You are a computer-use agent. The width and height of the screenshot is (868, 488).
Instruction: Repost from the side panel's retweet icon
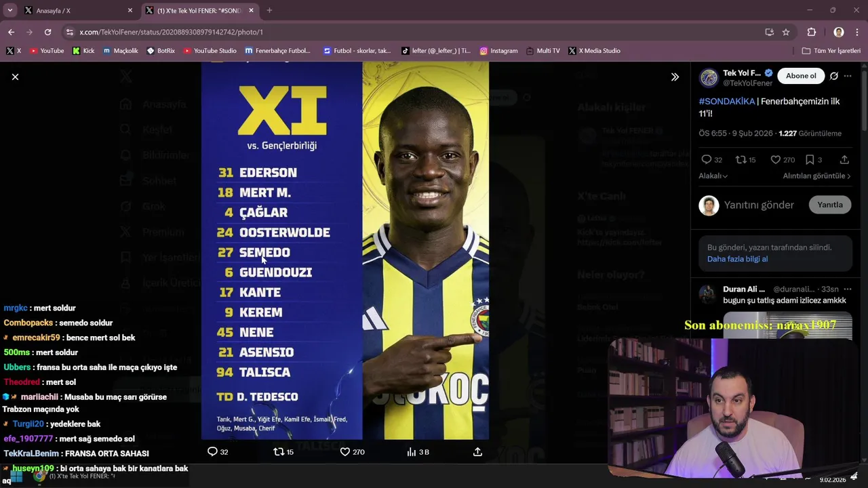[741, 159]
